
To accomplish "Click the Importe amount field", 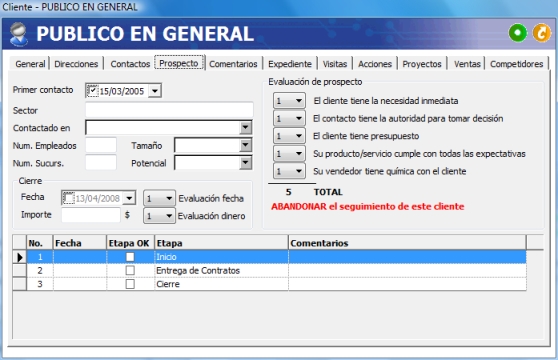I will click(x=91, y=215).
